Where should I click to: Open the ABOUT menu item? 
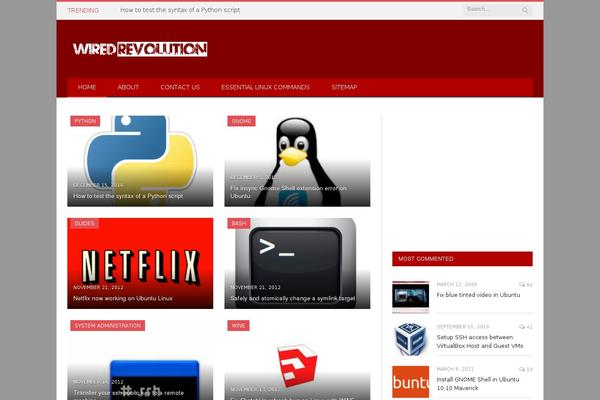click(128, 87)
